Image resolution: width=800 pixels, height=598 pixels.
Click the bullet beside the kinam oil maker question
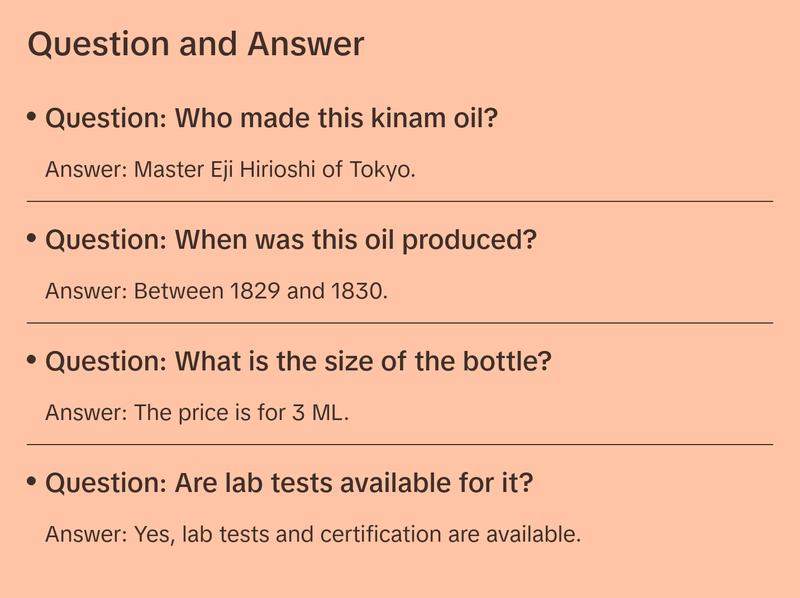(x=32, y=118)
